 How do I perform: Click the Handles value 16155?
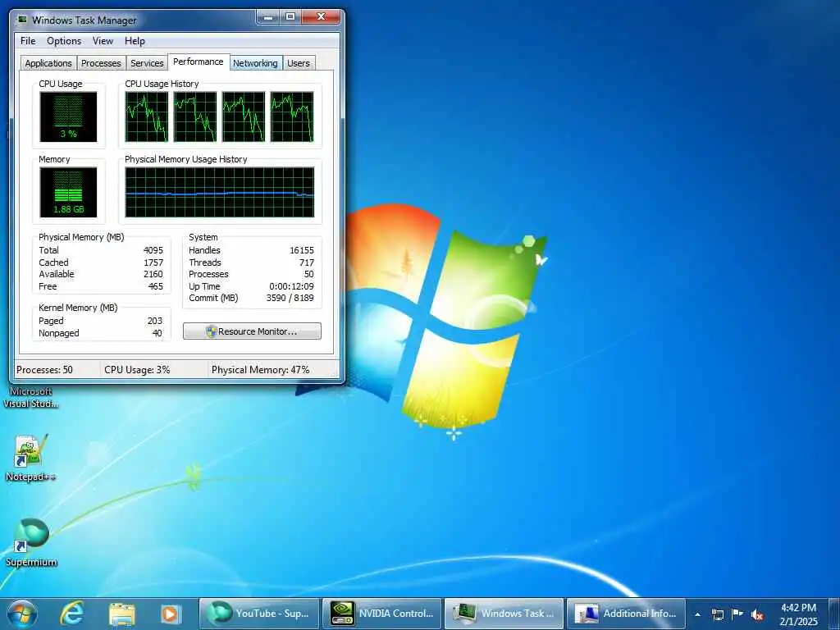pos(302,250)
